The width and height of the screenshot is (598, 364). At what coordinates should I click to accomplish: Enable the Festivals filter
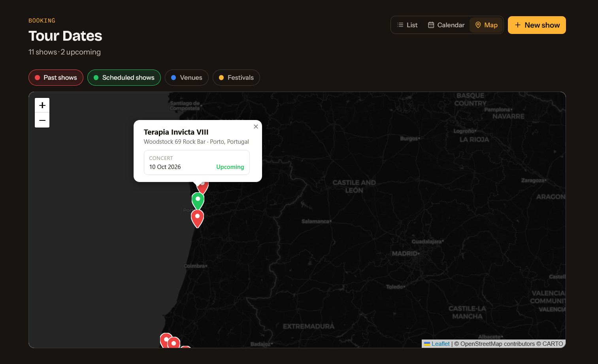[236, 78]
